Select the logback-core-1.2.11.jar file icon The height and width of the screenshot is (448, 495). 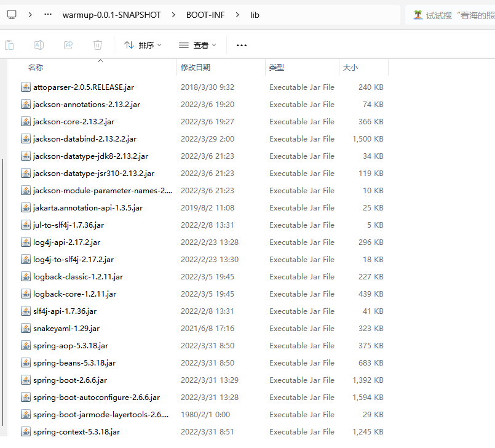(x=26, y=294)
